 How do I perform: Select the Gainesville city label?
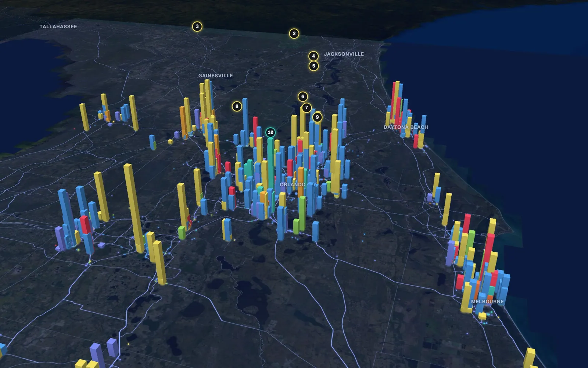click(216, 75)
